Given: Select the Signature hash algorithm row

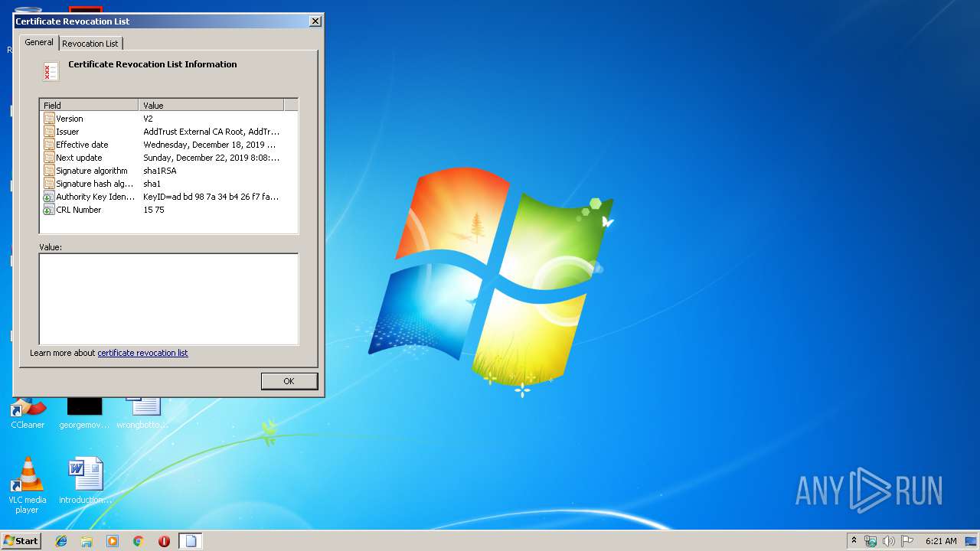Looking at the screenshot, I should click(x=168, y=184).
